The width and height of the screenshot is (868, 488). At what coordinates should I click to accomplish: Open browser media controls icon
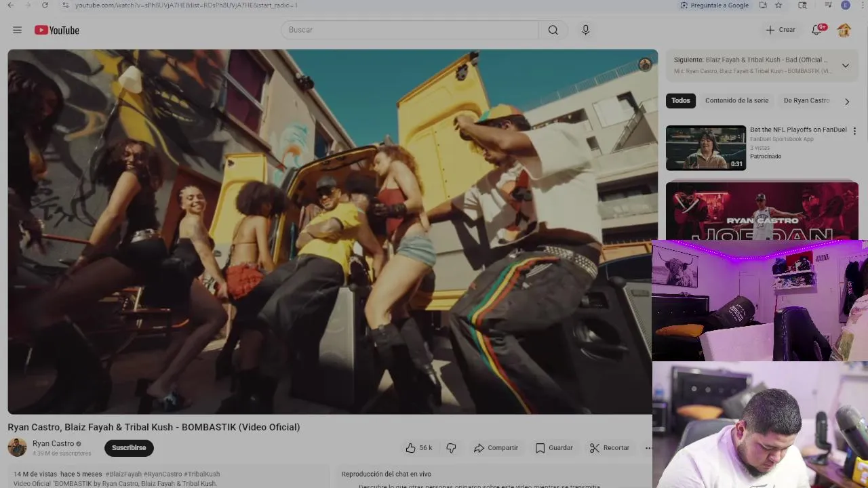click(828, 5)
